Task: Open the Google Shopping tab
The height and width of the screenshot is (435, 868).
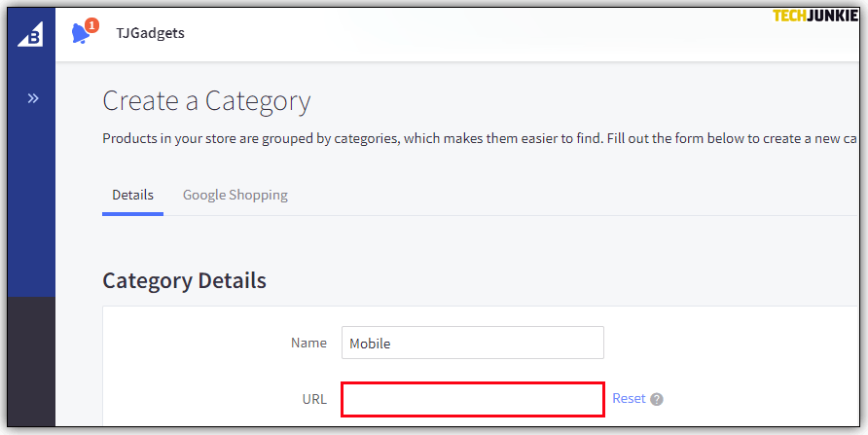Action: [x=235, y=195]
